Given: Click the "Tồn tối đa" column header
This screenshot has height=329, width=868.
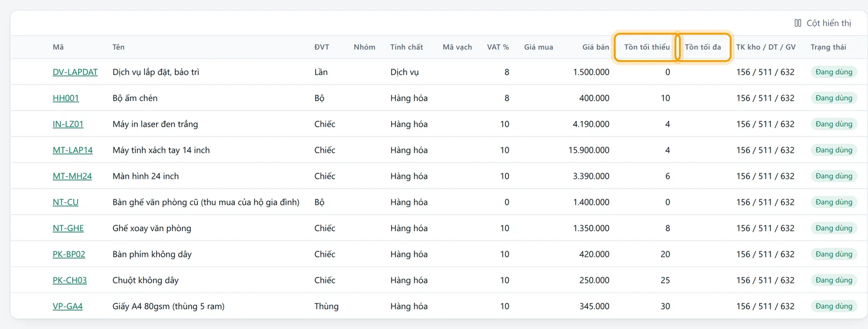Looking at the screenshot, I should 703,47.
